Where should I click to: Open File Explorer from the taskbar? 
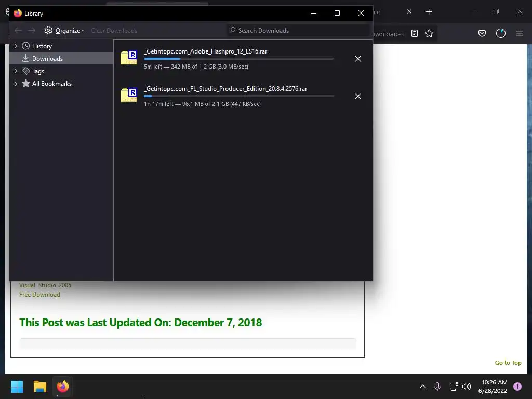pyautogui.click(x=39, y=387)
